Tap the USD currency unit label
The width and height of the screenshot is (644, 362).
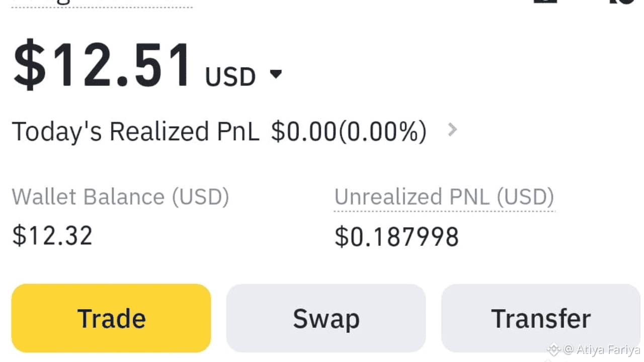pyautogui.click(x=230, y=76)
